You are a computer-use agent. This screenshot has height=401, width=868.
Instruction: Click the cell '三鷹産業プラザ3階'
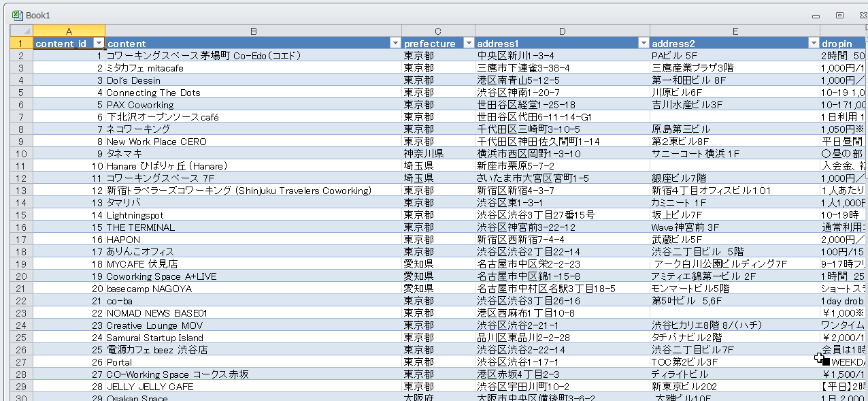coord(735,67)
